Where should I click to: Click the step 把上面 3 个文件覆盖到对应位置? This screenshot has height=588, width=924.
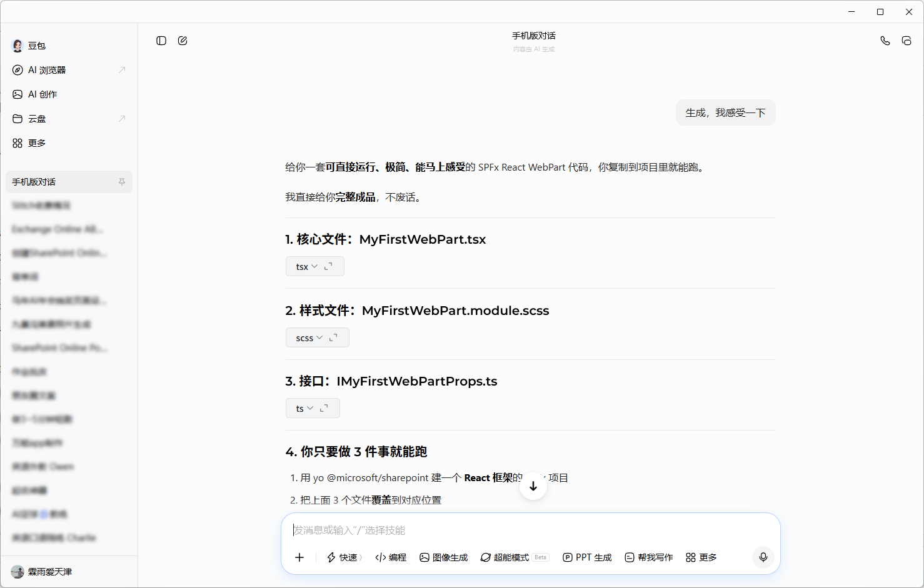click(371, 500)
